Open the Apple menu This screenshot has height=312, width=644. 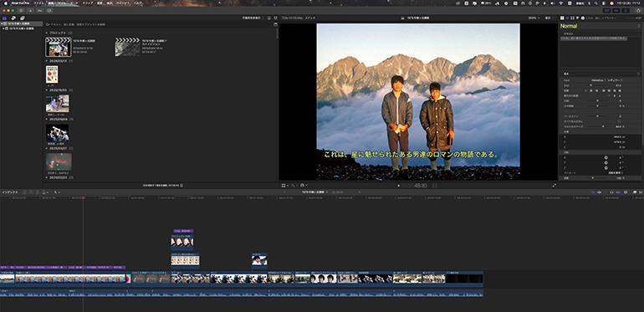point(5,3)
